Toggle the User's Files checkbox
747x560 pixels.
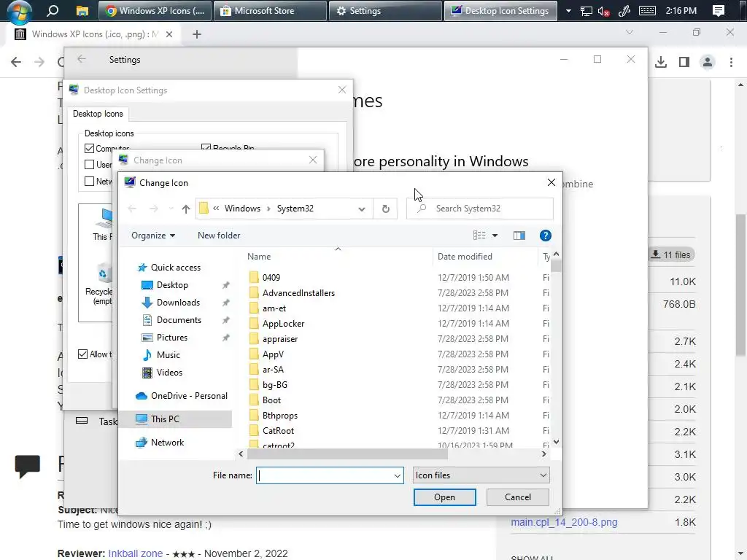[89, 165]
